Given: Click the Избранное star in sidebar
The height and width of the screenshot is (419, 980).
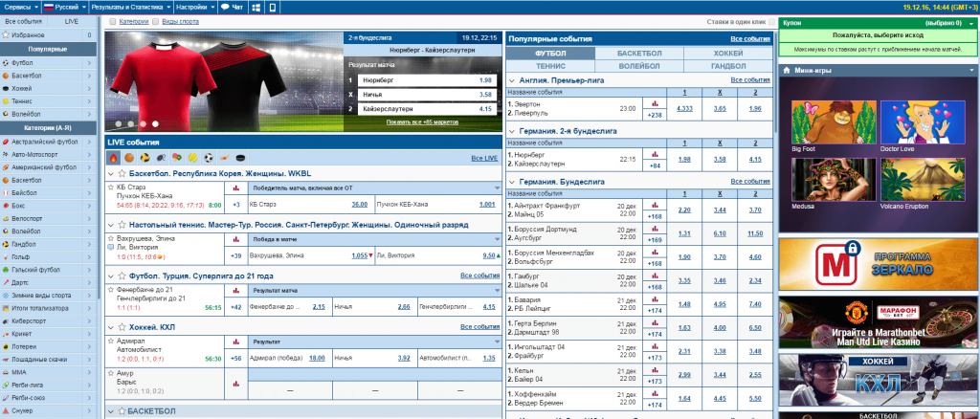Looking at the screenshot, I should (x=6, y=35).
